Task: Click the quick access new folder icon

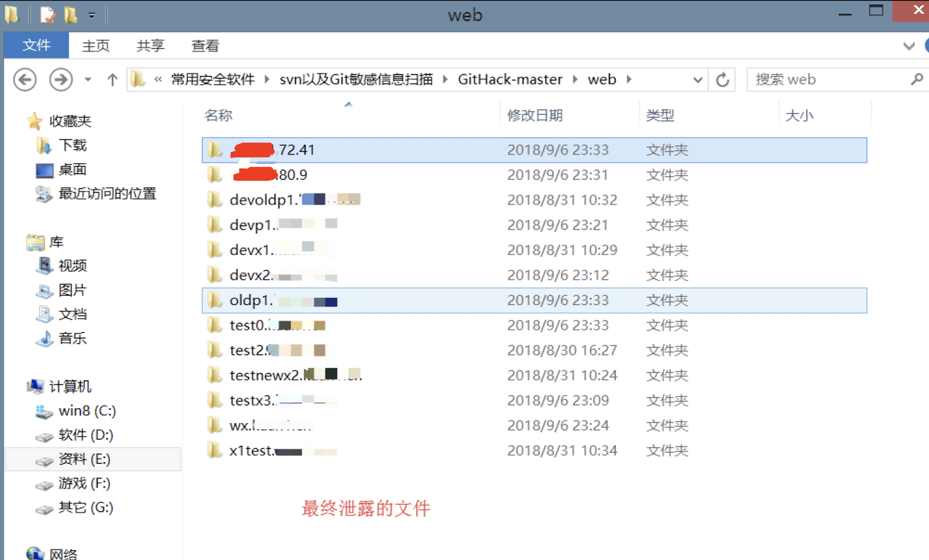Action: point(70,15)
